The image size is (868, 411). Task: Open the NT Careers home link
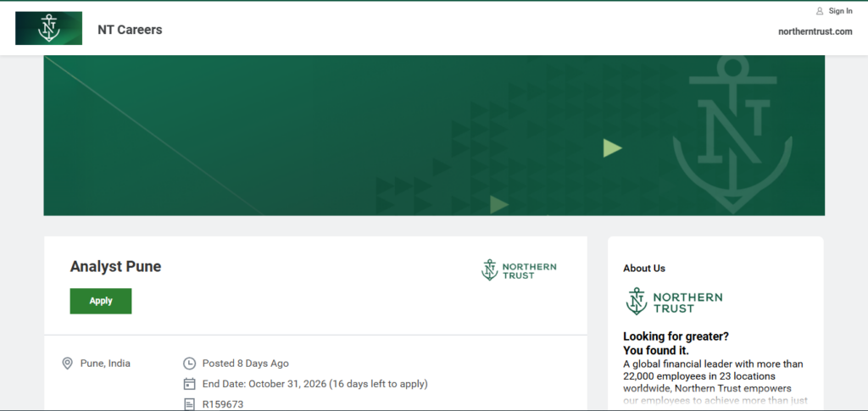[x=130, y=30]
